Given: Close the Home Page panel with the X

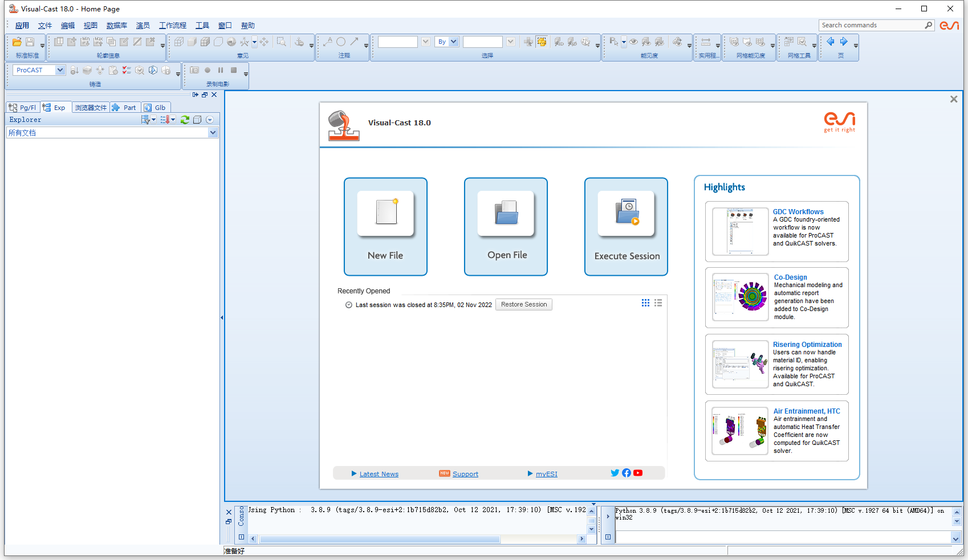Looking at the screenshot, I should [954, 99].
